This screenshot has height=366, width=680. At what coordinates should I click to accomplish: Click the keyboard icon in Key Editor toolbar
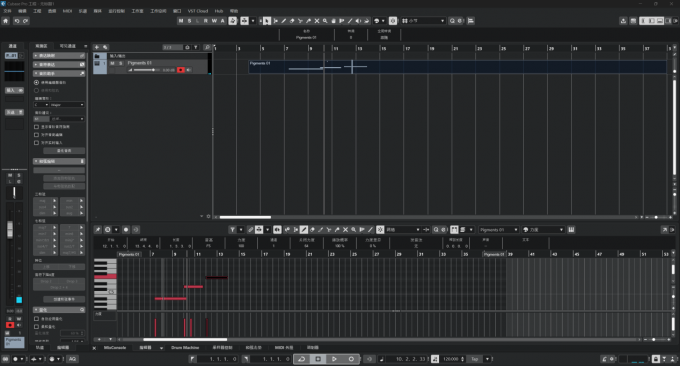pos(571,230)
